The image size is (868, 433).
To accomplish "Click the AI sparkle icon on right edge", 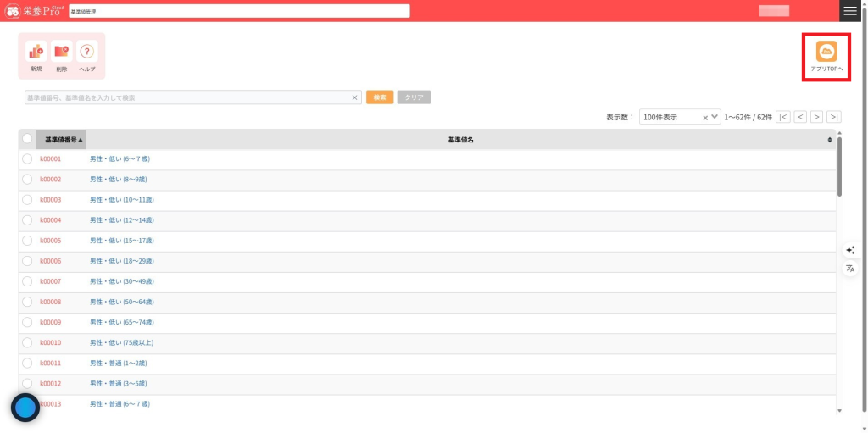I will [850, 250].
